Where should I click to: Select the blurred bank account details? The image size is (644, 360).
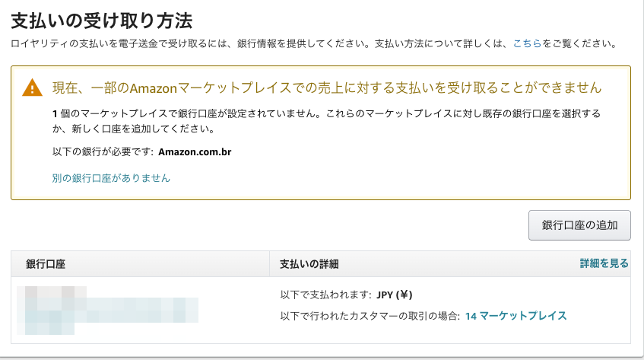pos(111,311)
